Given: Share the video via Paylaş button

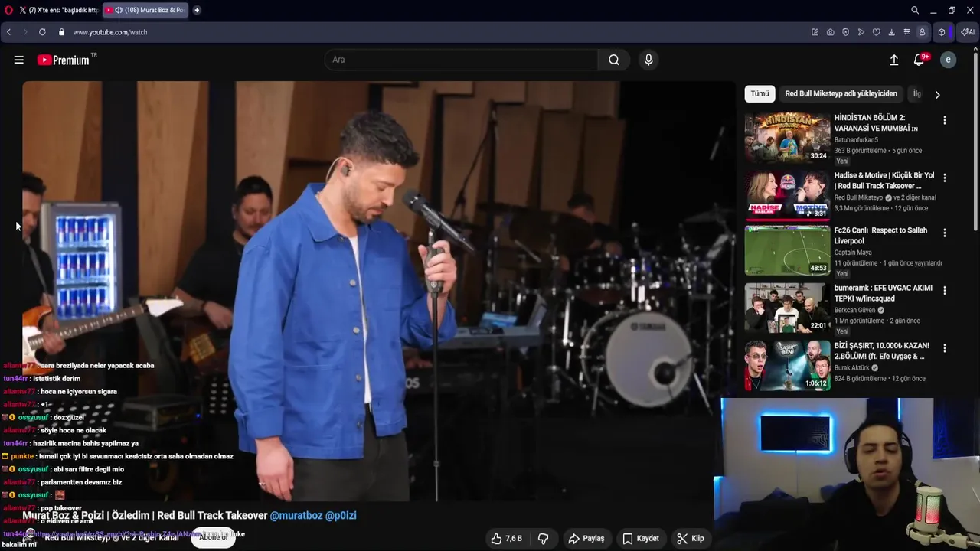Looking at the screenshot, I should point(586,539).
